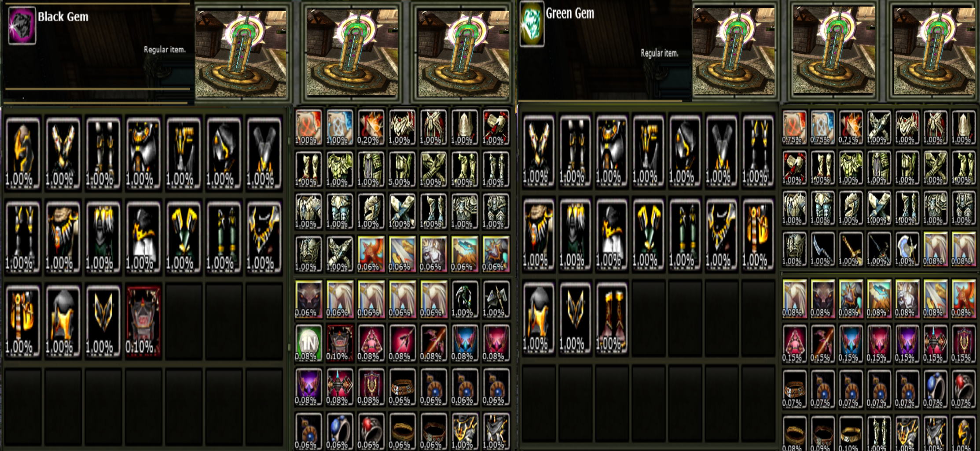Select the red rune scroll marked 0.75%
Image resolution: width=980 pixels, height=451 pixels.
click(794, 128)
